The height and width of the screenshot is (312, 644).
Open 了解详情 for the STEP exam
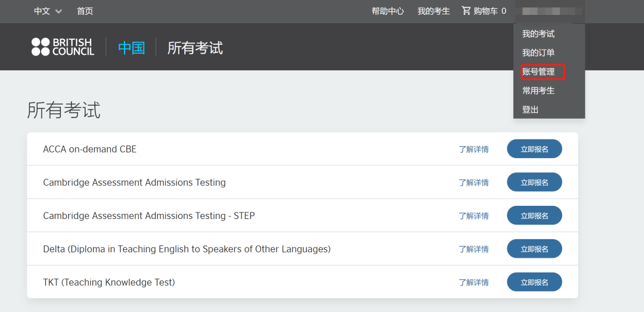(x=473, y=216)
